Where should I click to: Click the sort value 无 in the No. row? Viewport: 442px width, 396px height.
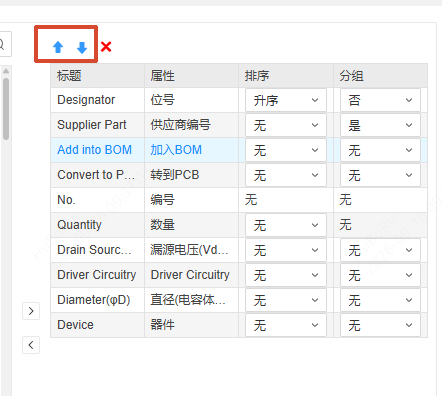pos(251,200)
